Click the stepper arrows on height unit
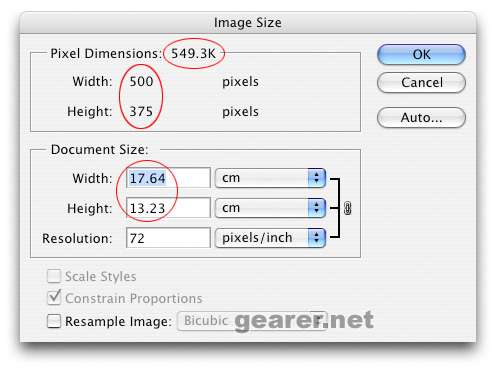Viewport: 497px width, 370px height. 316,208
